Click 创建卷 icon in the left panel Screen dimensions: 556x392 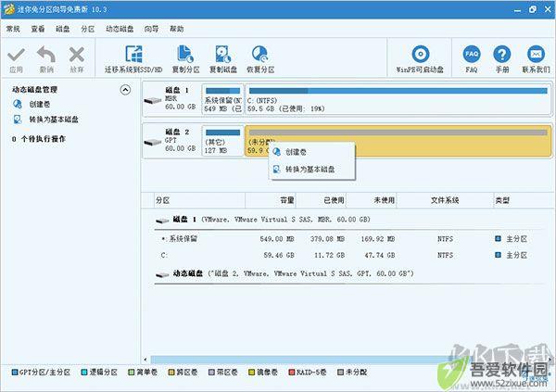point(18,104)
